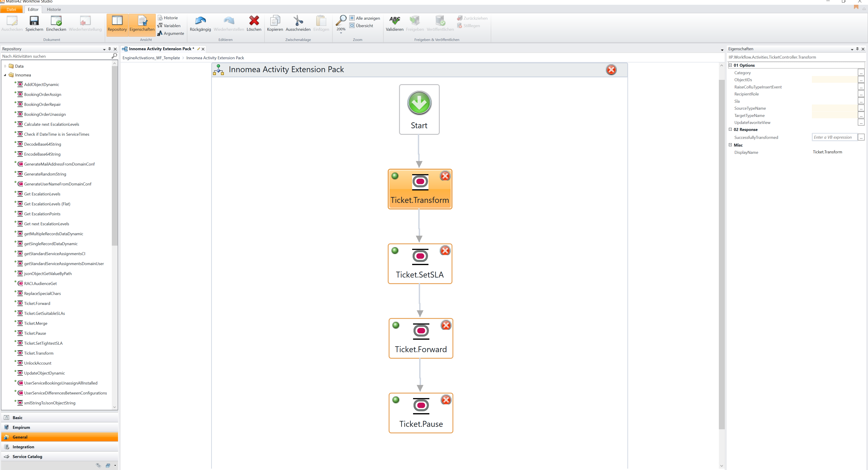Viewport: 868px width, 470px height.
Task: Expand the Data folder tree node
Action: click(5, 66)
